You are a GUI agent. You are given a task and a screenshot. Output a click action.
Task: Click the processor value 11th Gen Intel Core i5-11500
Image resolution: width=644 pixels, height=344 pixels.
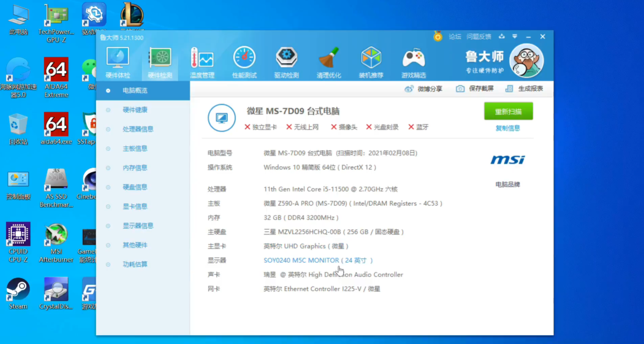click(x=331, y=189)
